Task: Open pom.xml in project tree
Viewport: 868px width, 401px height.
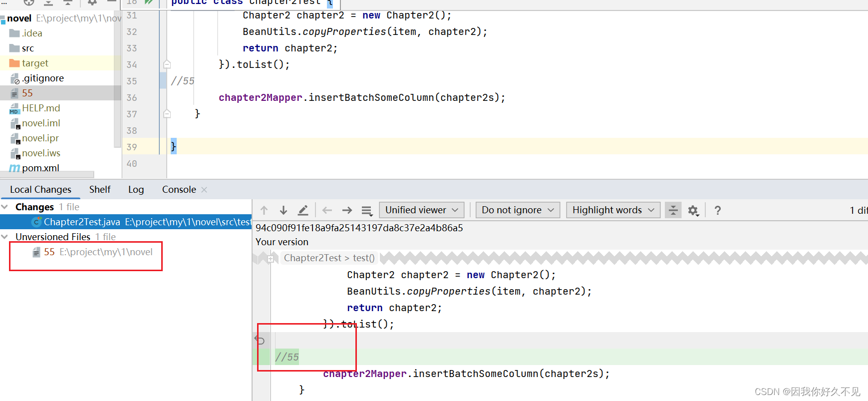Action: [40, 168]
